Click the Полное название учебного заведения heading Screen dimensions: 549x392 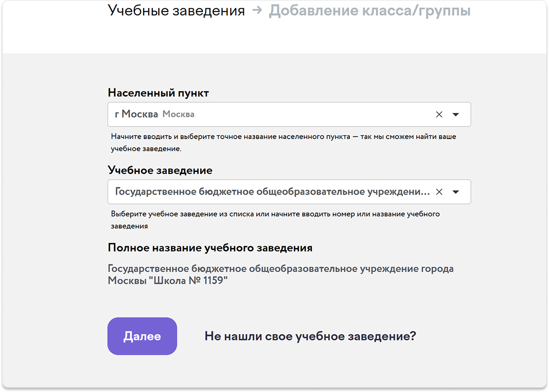[210, 248]
